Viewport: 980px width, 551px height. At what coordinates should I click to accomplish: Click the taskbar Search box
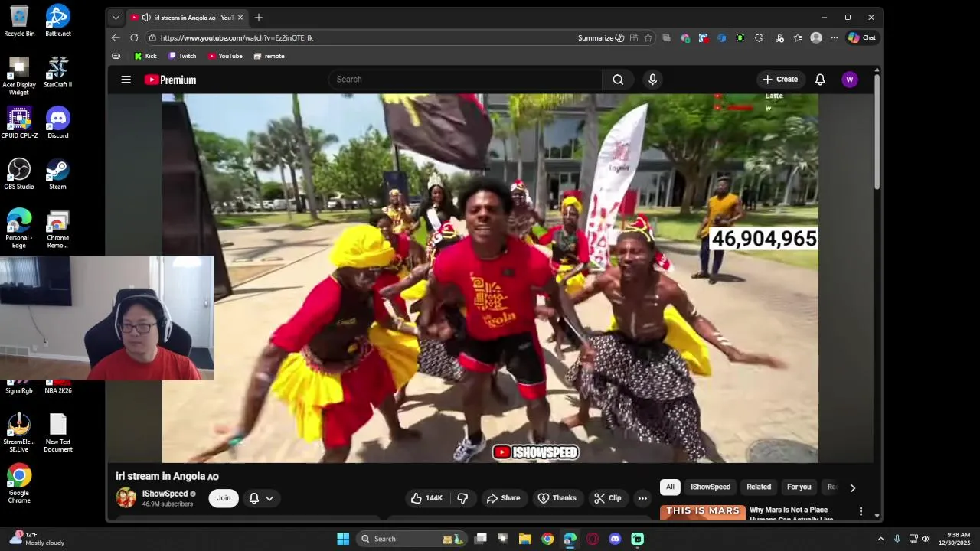[413, 539]
